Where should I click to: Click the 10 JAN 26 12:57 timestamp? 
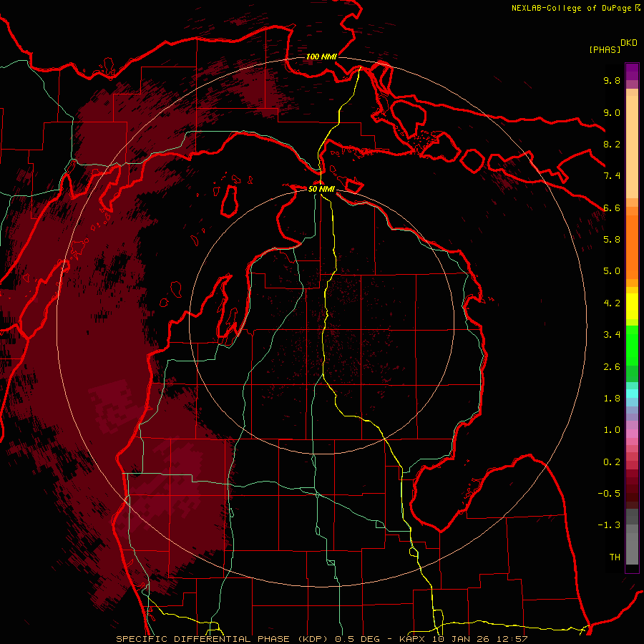coord(479,639)
